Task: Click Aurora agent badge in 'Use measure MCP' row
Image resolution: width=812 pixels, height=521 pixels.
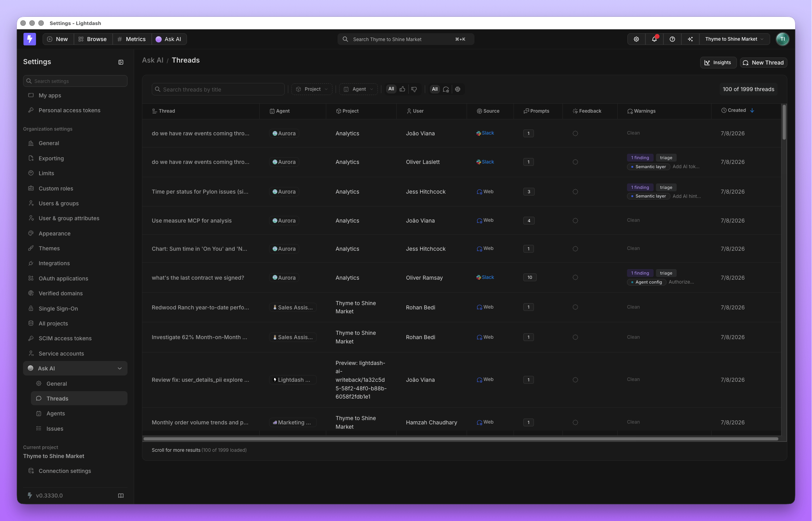Action: pyautogui.click(x=284, y=221)
